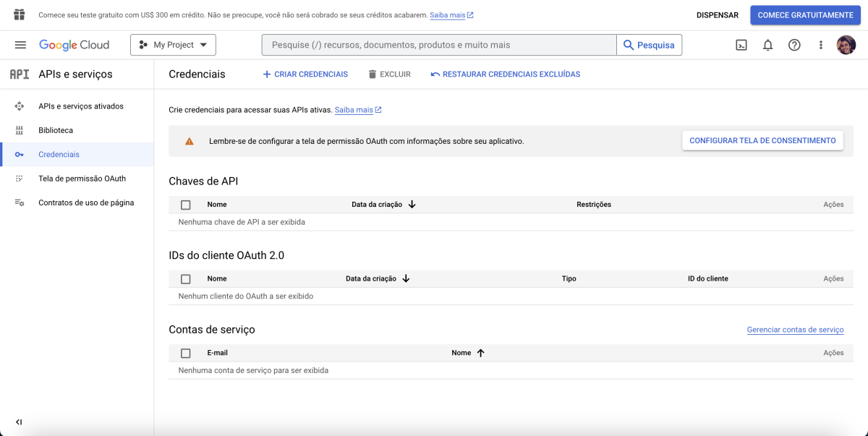
Task: Click Restrições column header
Action: click(x=594, y=205)
